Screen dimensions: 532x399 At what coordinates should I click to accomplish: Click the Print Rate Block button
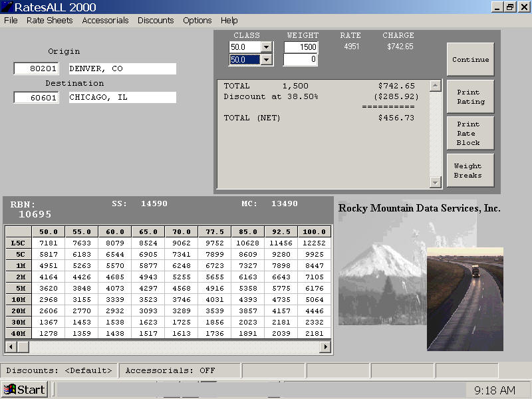click(470, 133)
